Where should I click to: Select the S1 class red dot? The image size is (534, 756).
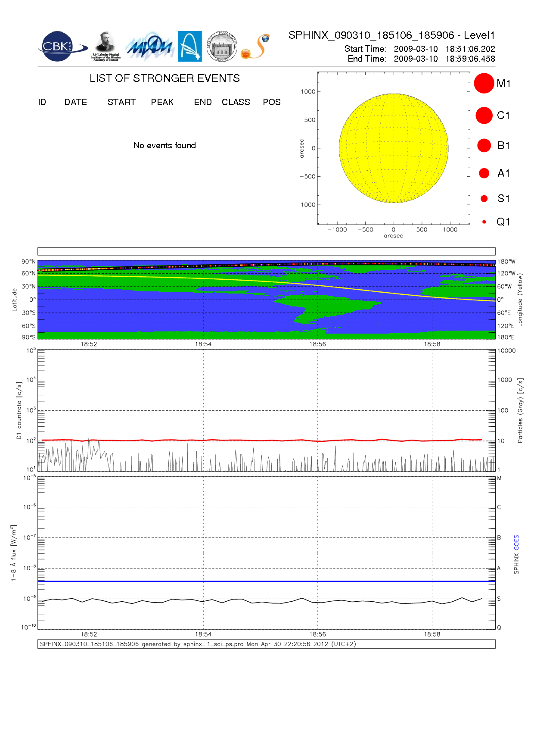pyautogui.click(x=484, y=199)
